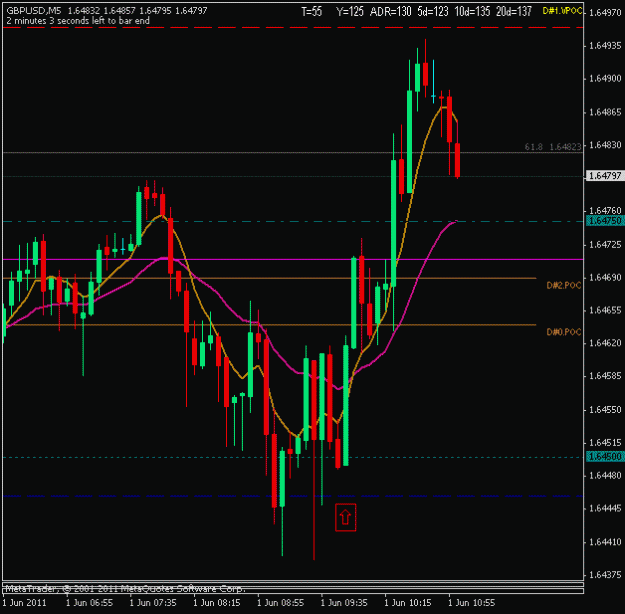625x614 pixels.
Task: Click the 1.64585 price scale value
Action: [605, 376]
